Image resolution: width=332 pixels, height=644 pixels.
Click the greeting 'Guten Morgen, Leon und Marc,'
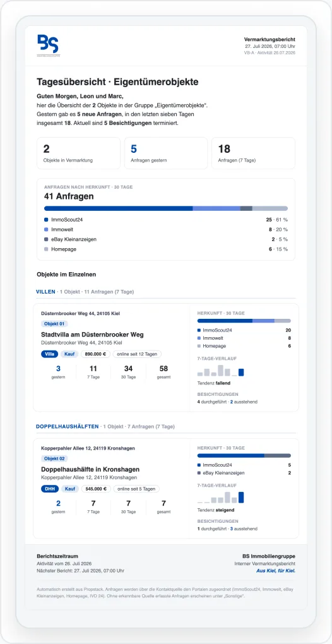tap(80, 97)
